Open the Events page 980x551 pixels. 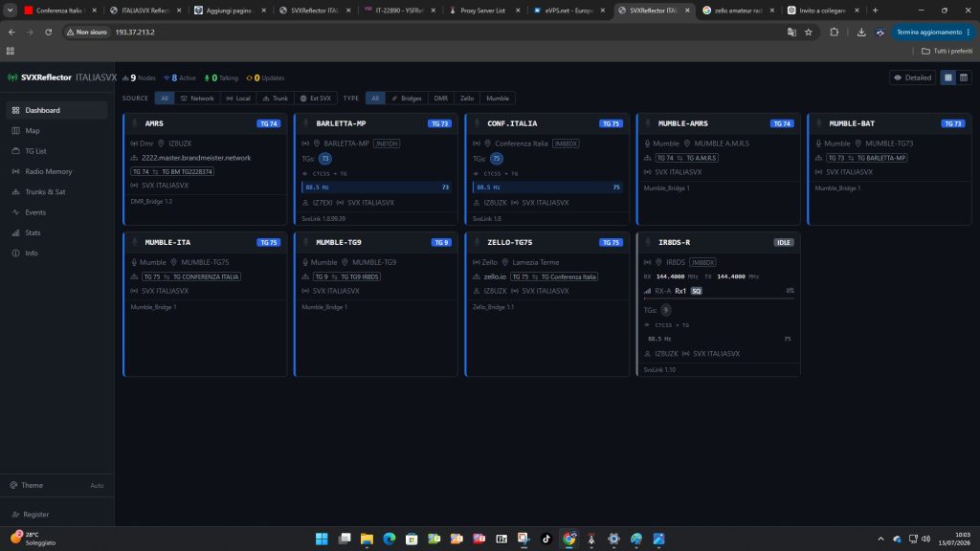click(x=56, y=212)
